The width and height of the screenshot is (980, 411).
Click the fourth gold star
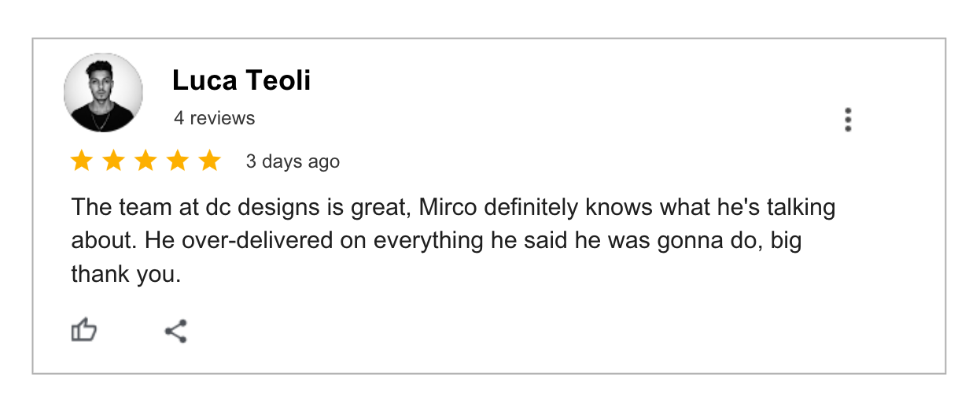[x=178, y=161]
